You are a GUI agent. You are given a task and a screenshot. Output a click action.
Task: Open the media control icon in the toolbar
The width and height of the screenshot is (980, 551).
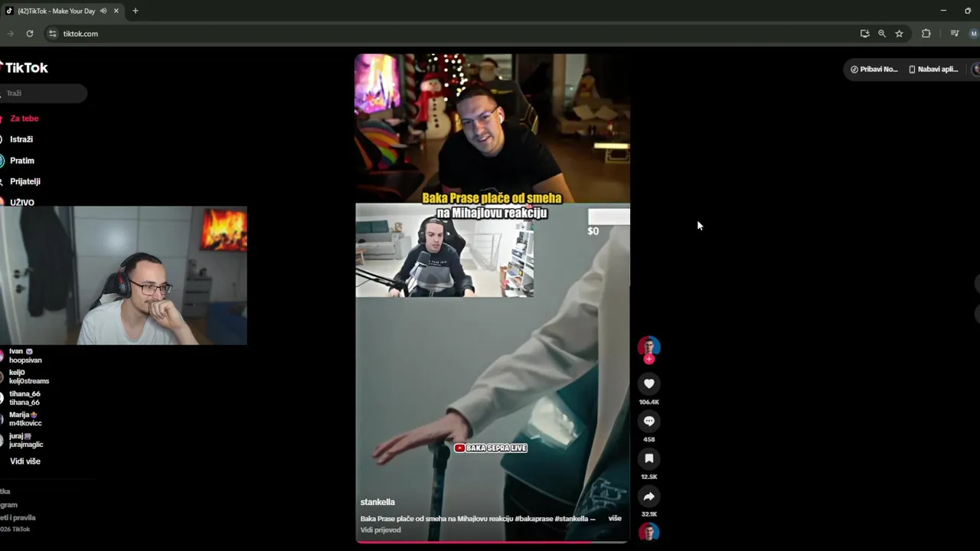954,34
